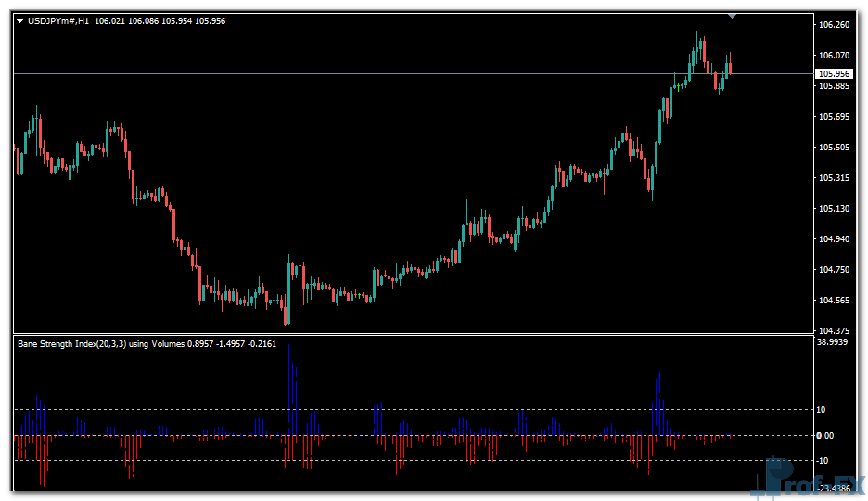Click the Bane Strength Index indicator label
The image size is (868, 501).
(101, 343)
